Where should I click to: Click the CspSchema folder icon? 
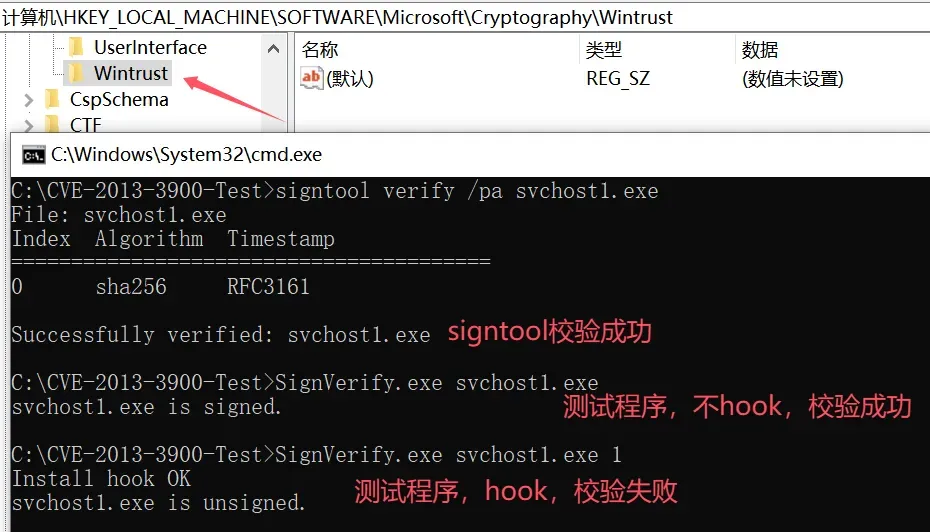(x=52, y=99)
